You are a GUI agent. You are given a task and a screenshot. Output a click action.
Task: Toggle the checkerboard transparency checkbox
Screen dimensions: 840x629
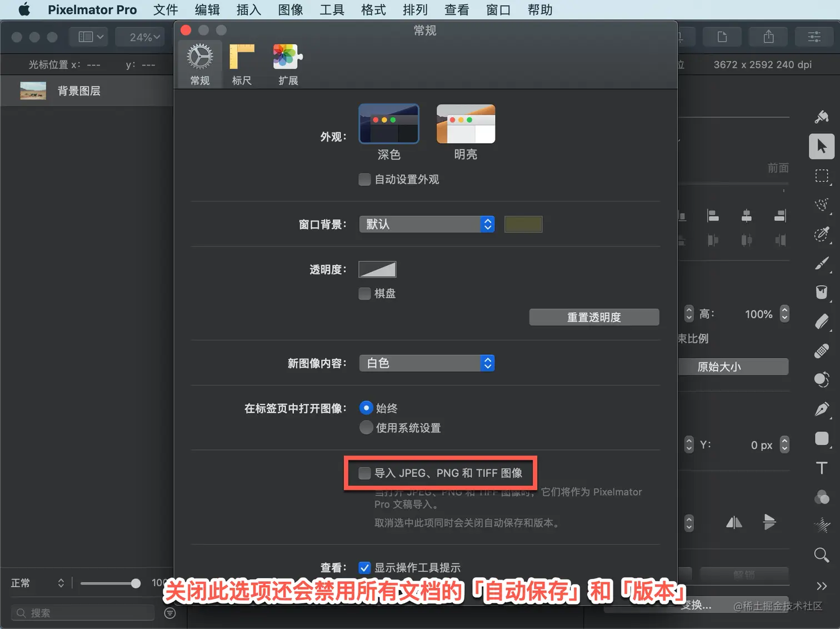tap(364, 293)
